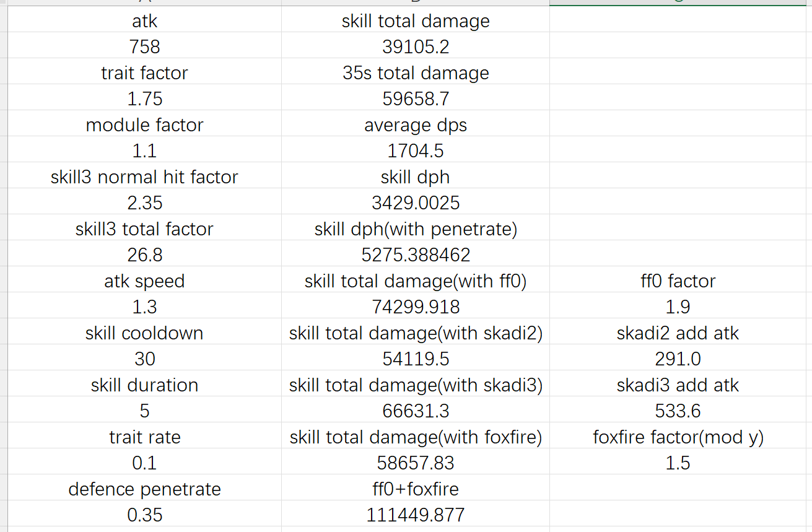The height and width of the screenshot is (532, 812).
Task: Select the "trait factor" label cell
Action: (x=144, y=73)
